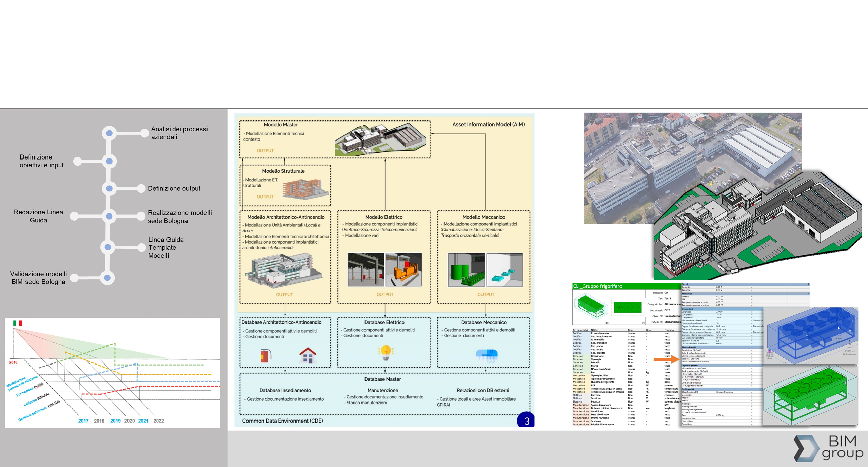The image size is (868, 467).
Task: Click the CLI_Gruppo frigorifero green header
Action: (x=627, y=286)
